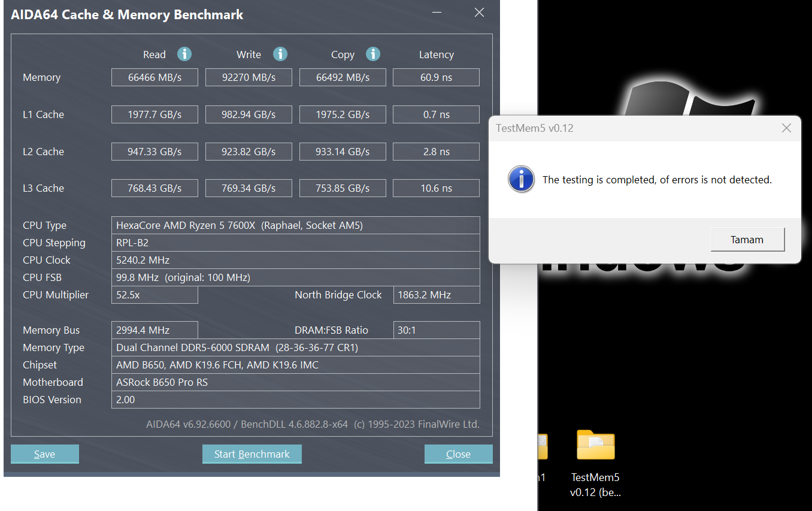Select the L2 Cache Copy value 933.14 GB/s
This screenshot has width=812, height=511.
click(343, 152)
